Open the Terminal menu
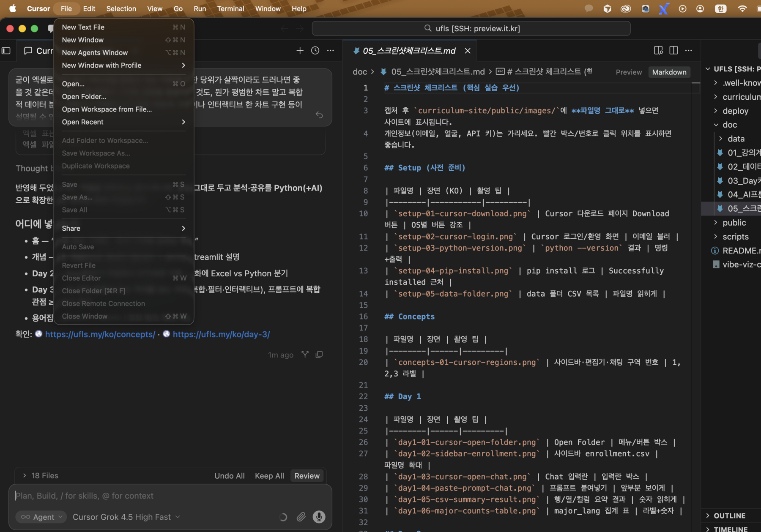 [x=230, y=8]
